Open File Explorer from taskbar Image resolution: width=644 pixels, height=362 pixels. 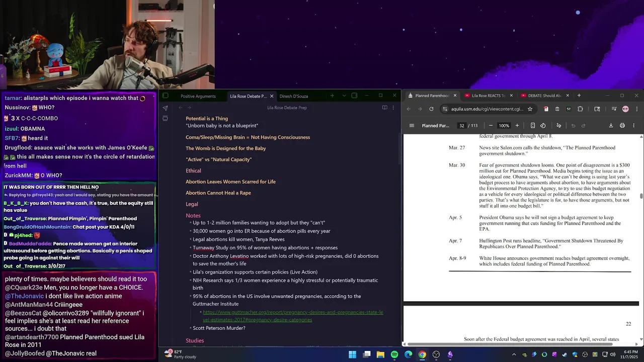(380, 354)
